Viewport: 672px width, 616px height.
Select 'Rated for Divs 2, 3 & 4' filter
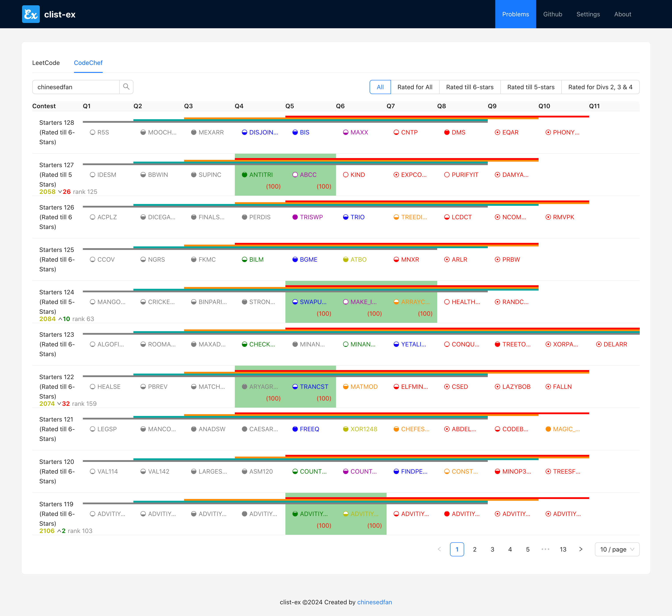[600, 87]
